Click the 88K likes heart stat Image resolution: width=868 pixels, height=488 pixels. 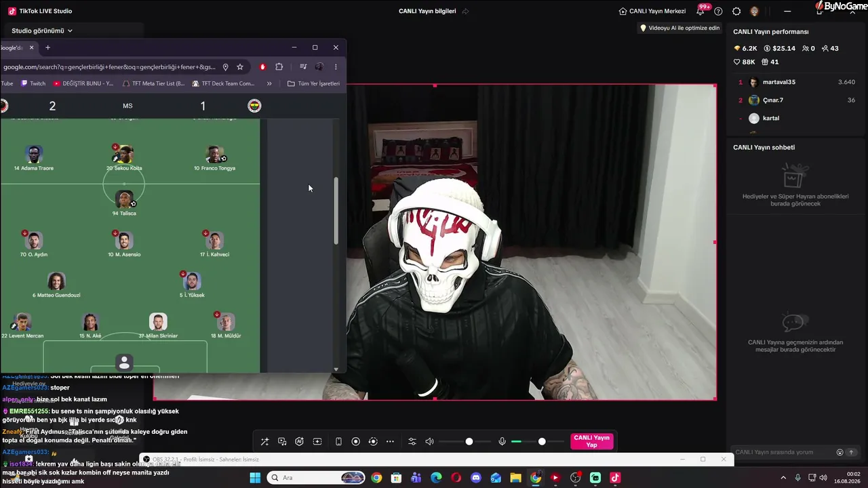coord(745,62)
